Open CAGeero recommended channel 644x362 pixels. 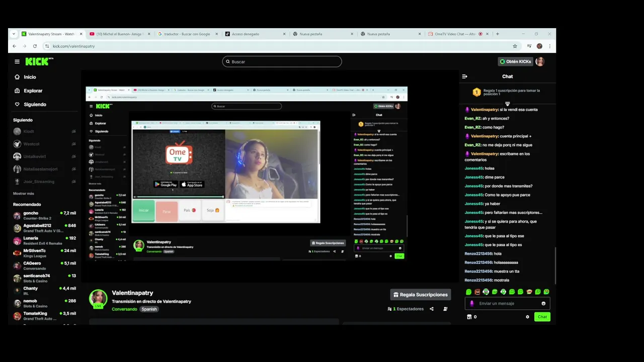[x=44, y=265]
